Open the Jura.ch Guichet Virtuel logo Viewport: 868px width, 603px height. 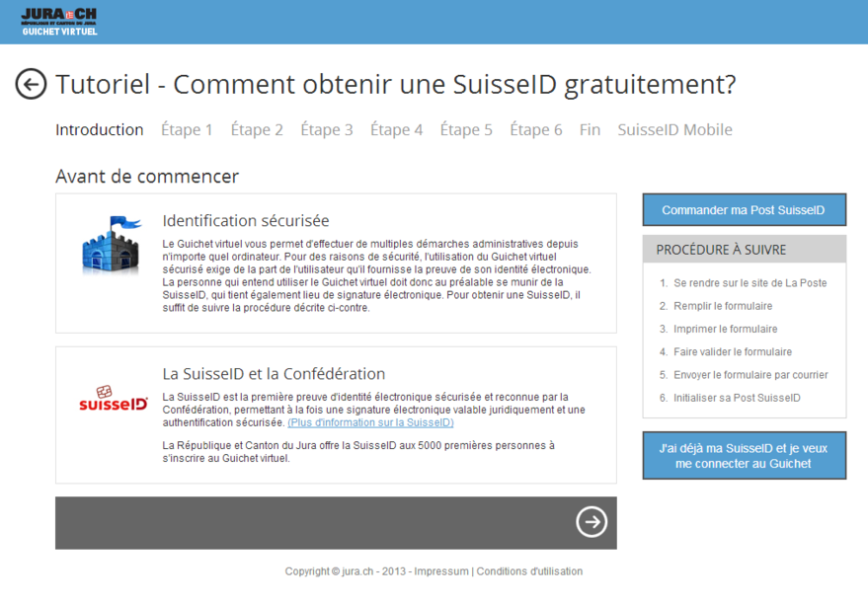(59, 22)
